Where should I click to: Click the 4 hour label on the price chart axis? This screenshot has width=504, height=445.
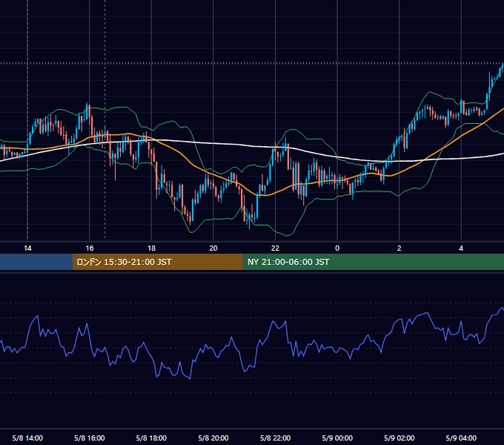pos(461,248)
